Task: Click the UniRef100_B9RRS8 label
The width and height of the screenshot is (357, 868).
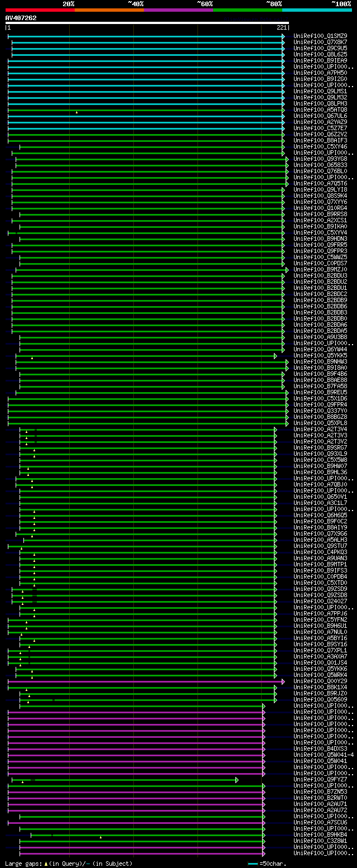Action: [321, 214]
